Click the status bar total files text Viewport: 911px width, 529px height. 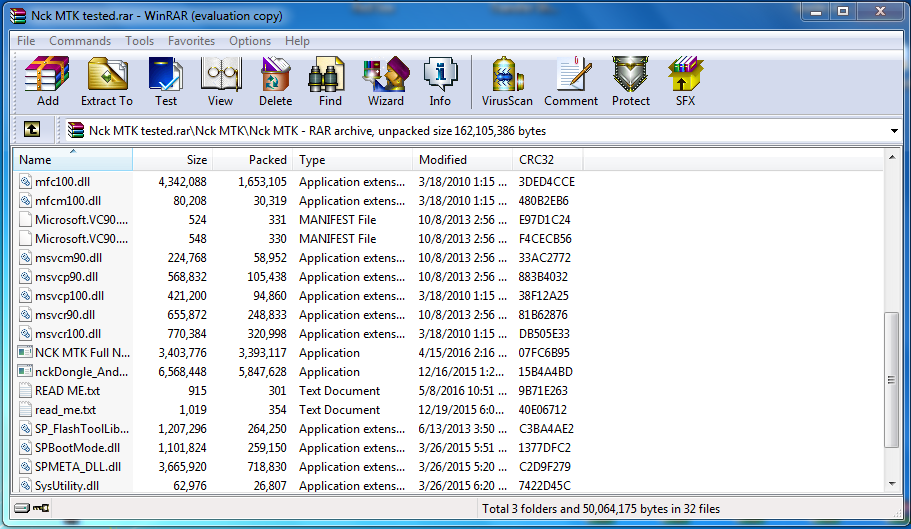coord(601,509)
